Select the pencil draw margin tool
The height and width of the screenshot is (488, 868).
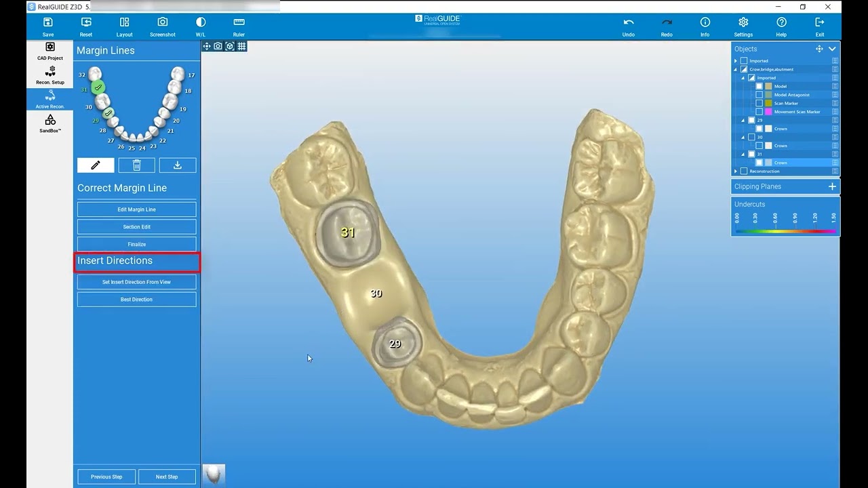96,165
